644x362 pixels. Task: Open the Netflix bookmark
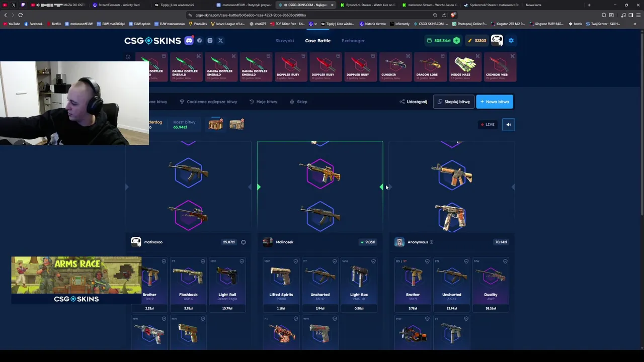point(54,24)
